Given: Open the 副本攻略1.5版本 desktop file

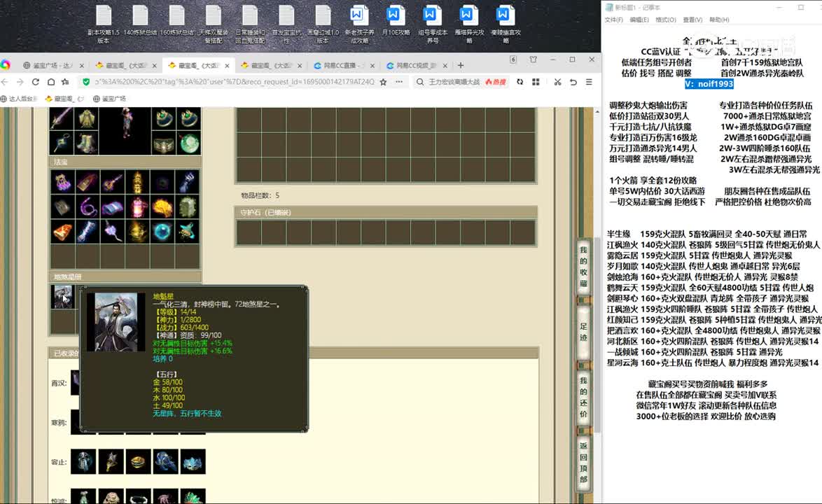Looking at the screenshot, I should point(103,24).
